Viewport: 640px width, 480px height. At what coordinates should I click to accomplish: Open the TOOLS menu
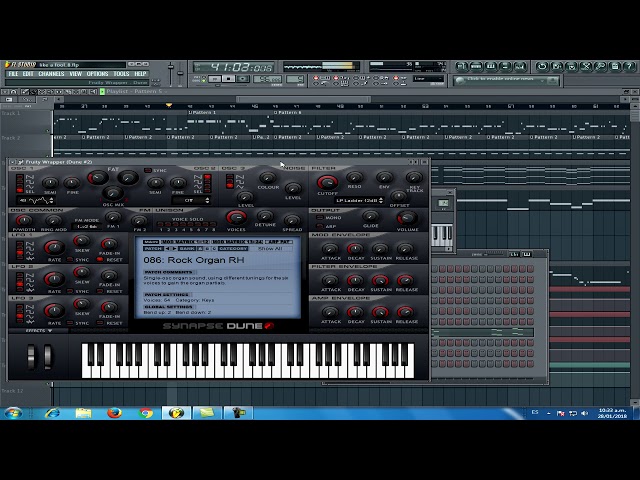click(121, 74)
